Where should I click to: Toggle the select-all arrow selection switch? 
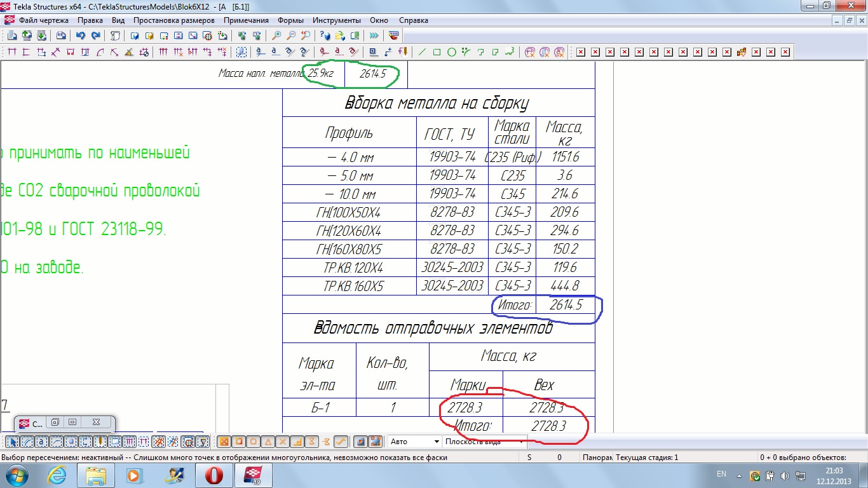[13, 442]
